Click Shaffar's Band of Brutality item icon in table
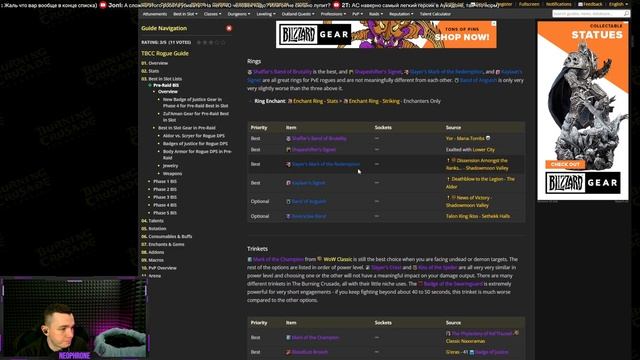Viewport: 640px width, 360px height. coord(288,139)
